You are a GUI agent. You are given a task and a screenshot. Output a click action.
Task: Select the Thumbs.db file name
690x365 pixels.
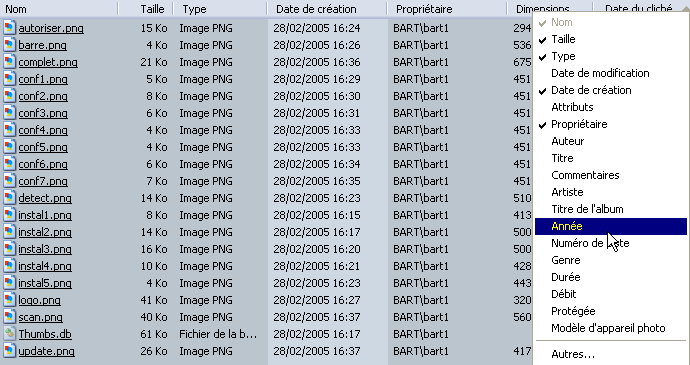pyautogui.click(x=45, y=334)
